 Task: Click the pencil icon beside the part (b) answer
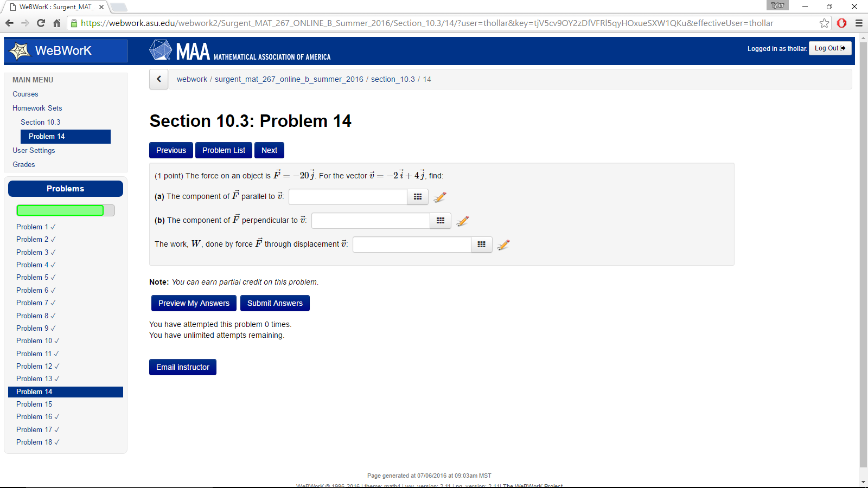pyautogui.click(x=462, y=221)
